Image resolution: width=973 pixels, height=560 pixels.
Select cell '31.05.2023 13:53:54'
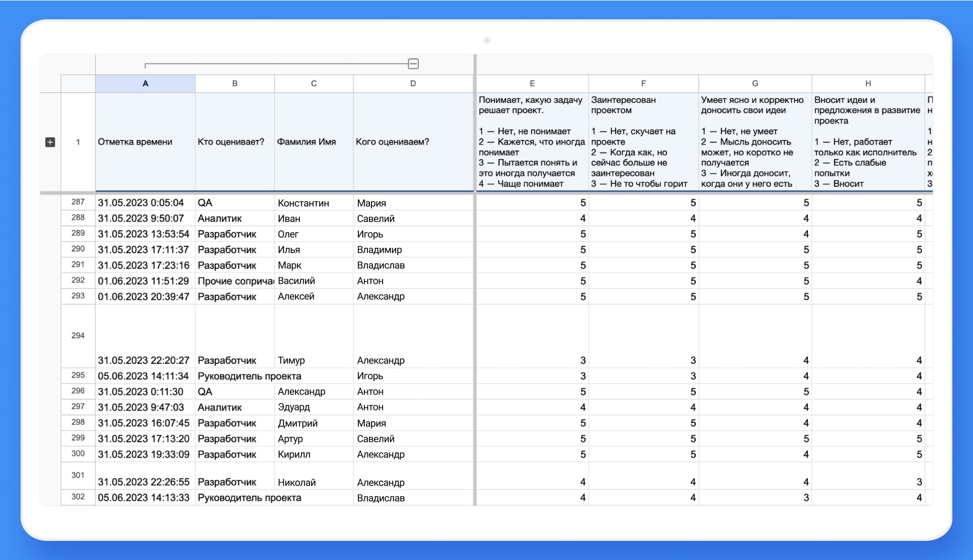click(x=145, y=234)
